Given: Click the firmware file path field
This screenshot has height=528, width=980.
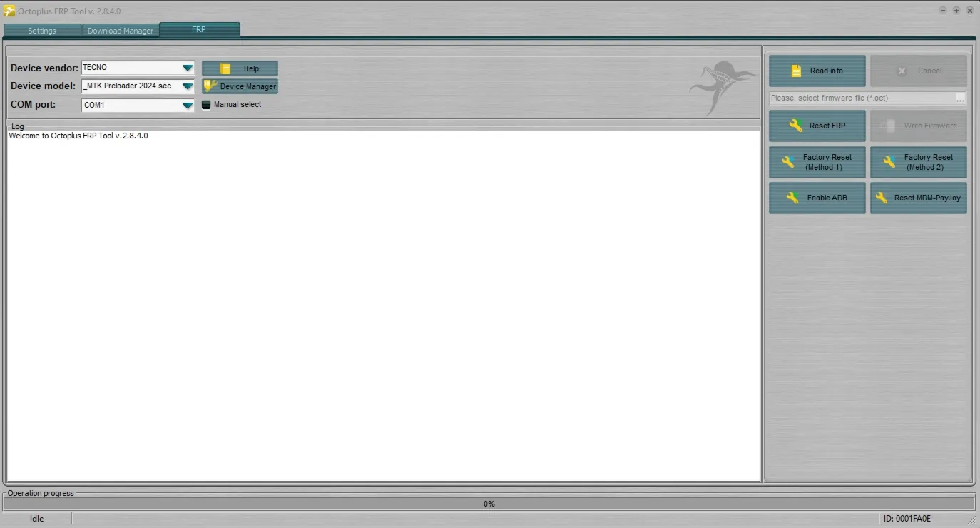Looking at the screenshot, I should pyautogui.click(x=862, y=98).
